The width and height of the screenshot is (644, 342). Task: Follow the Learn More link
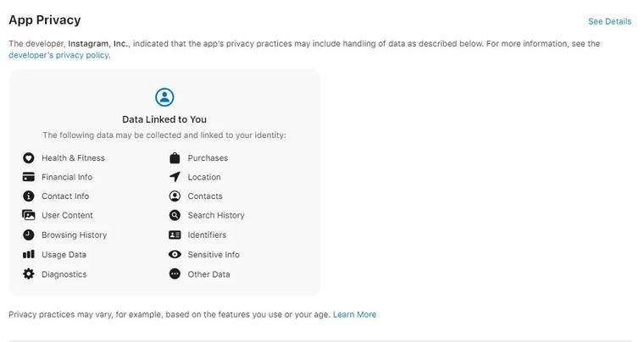[x=354, y=315]
